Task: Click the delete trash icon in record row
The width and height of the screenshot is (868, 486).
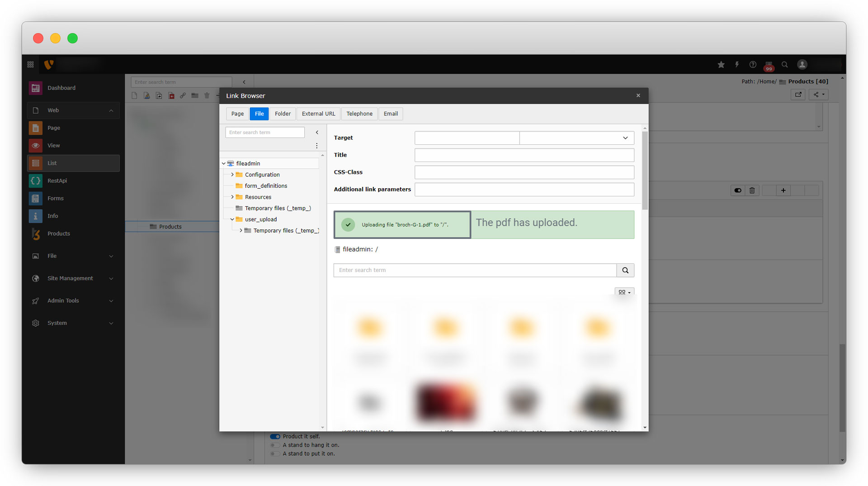Action: [x=752, y=191]
